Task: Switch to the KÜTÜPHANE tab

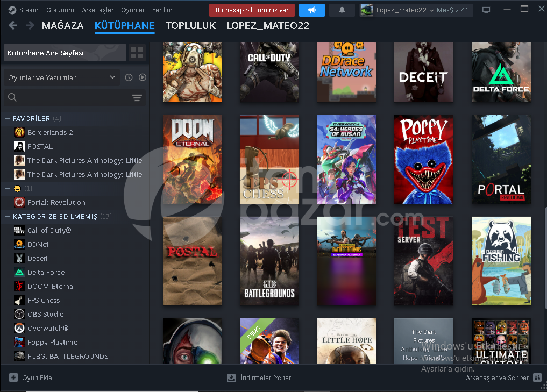Action: pyautogui.click(x=125, y=25)
